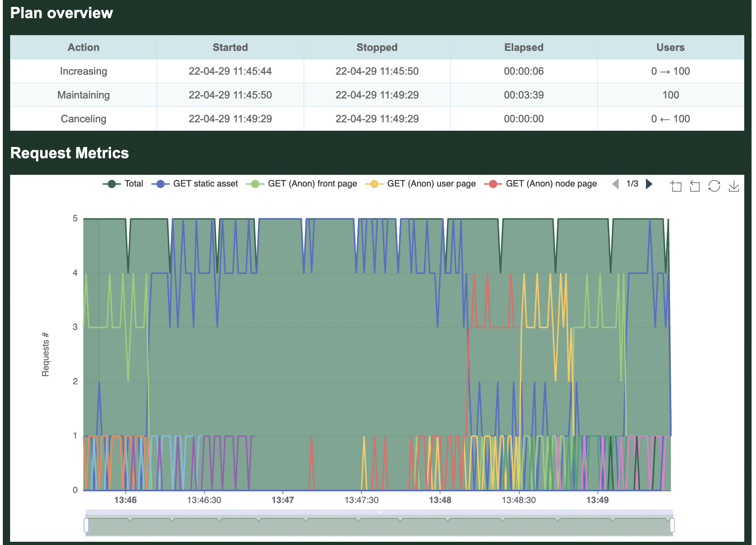Select the Canceling action cell
This screenshot has width=756, height=545.
tap(84, 119)
